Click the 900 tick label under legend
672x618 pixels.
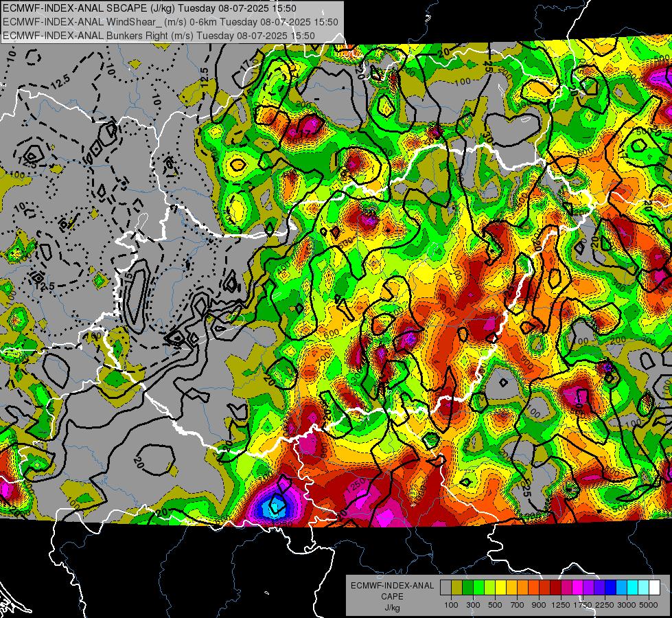pos(539,605)
